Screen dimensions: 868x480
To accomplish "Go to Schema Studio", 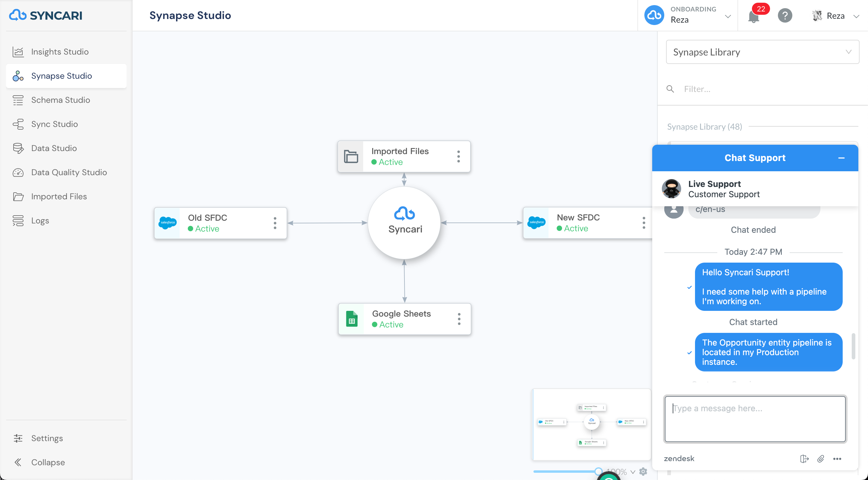I will 66,100.
